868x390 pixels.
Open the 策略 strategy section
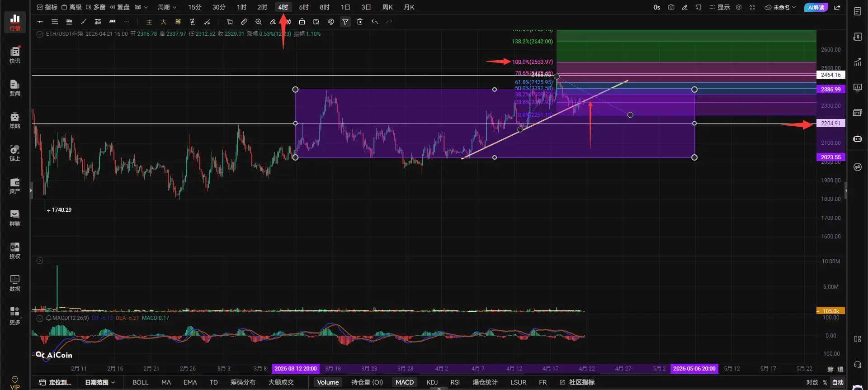pos(15,120)
